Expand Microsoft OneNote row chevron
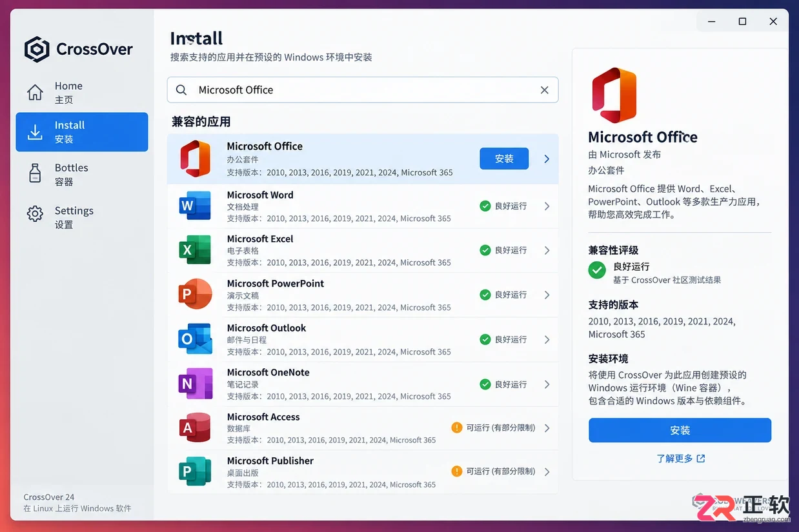This screenshot has width=799, height=532. tap(547, 384)
